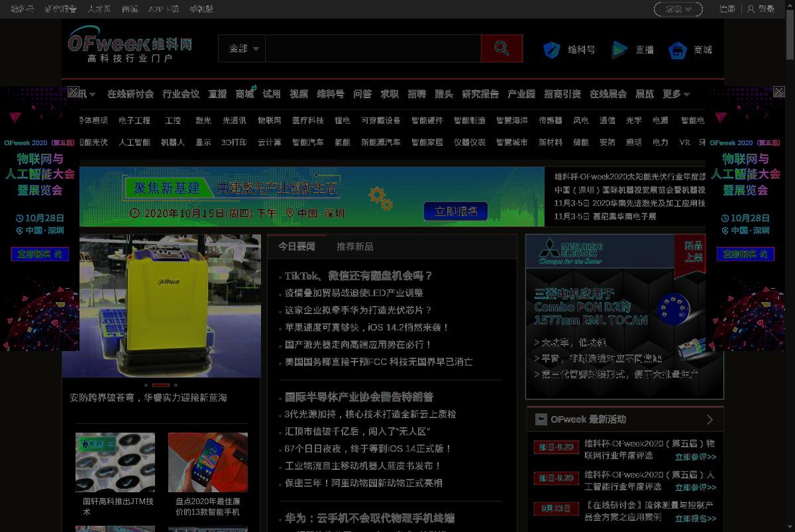This screenshot has height=532, width=795.
Task: Click the main search input field
Action: click(x=373, y=48)
